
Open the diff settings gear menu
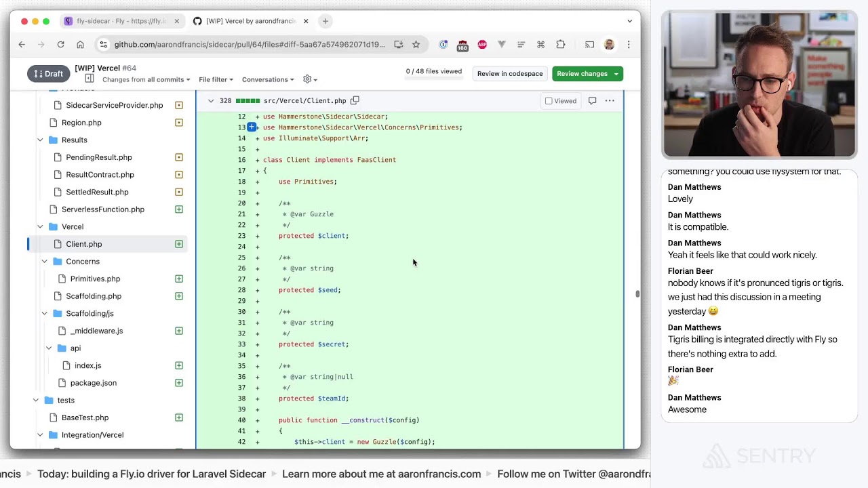(309, 79)
